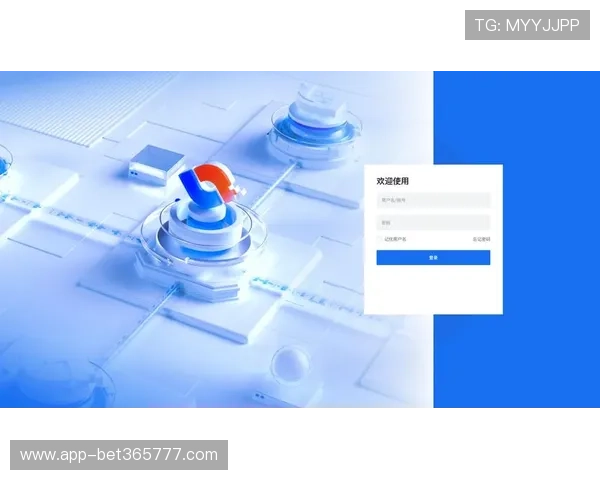Focus the password input field
This screenshot has width=600, height=480.
point(433,222)
